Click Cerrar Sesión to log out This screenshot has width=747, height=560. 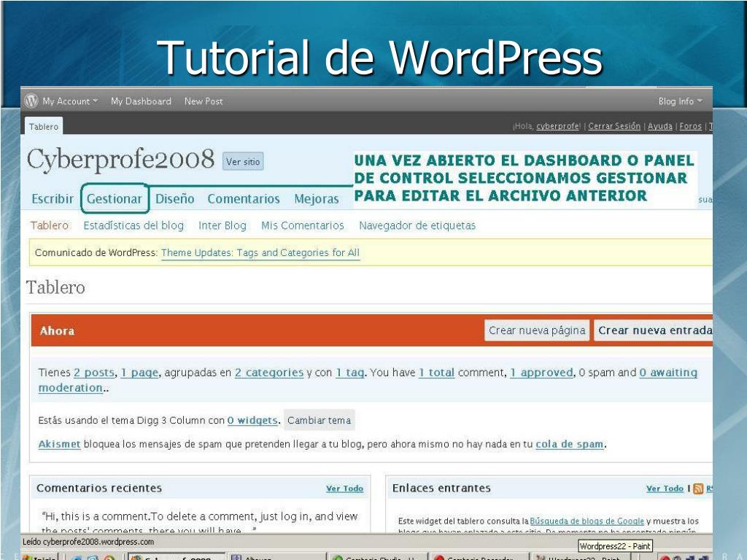coord(614,126)
